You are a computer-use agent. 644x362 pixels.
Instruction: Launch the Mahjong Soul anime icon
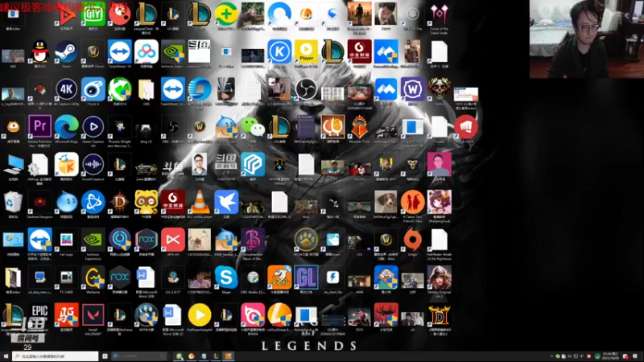tap(439, 202)
